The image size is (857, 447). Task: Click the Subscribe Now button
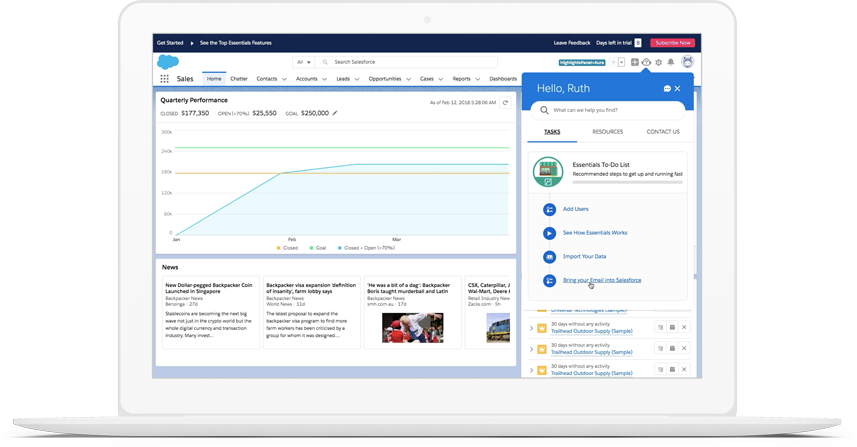(x=673, y=43)
